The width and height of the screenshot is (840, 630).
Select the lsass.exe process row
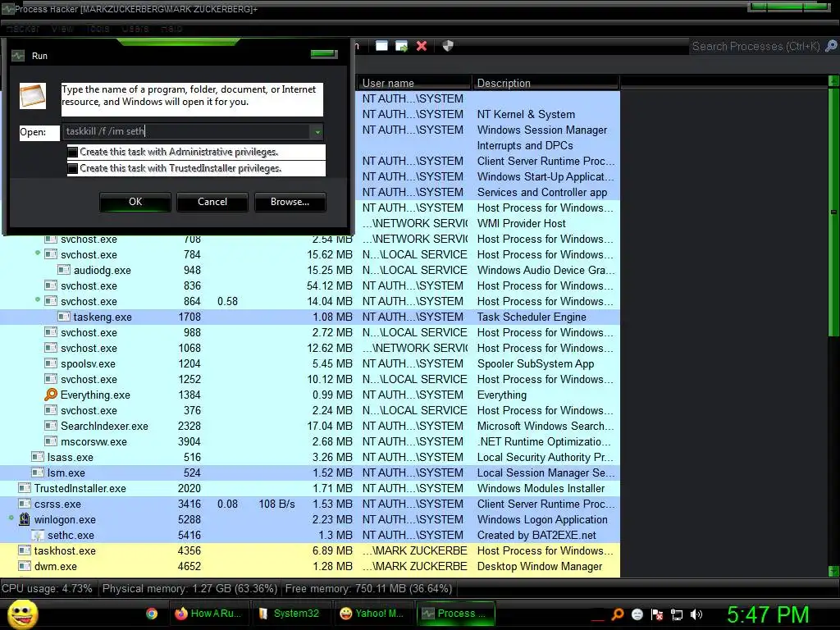click(310, 457)
